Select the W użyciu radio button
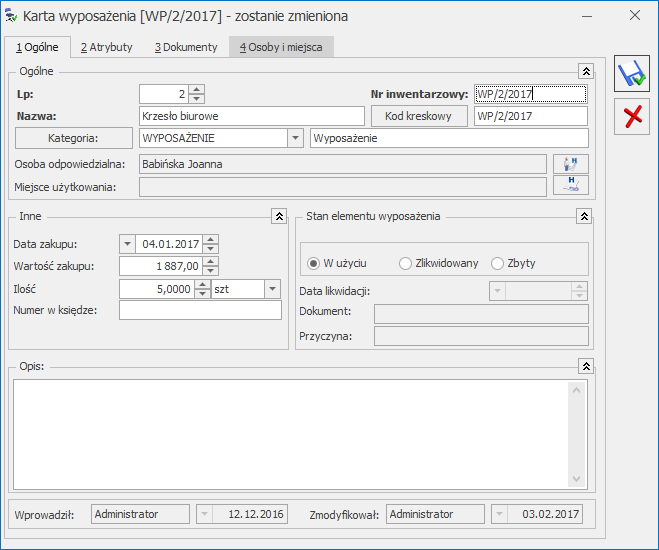 314,263
